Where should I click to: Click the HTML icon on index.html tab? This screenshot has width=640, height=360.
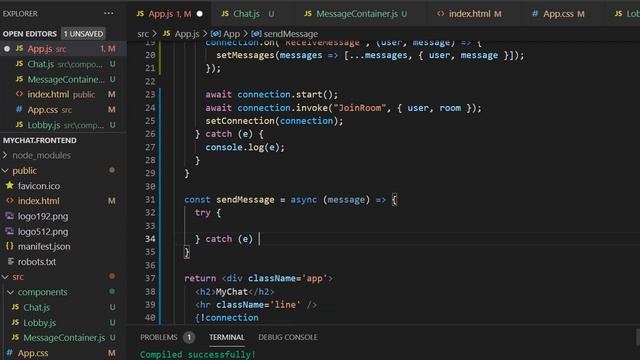point(440,14)
